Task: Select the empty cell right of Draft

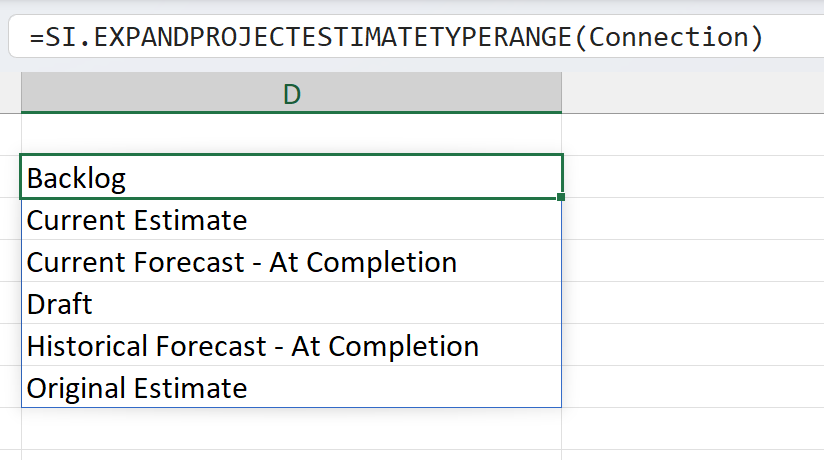Action: [x=692, y=304]
